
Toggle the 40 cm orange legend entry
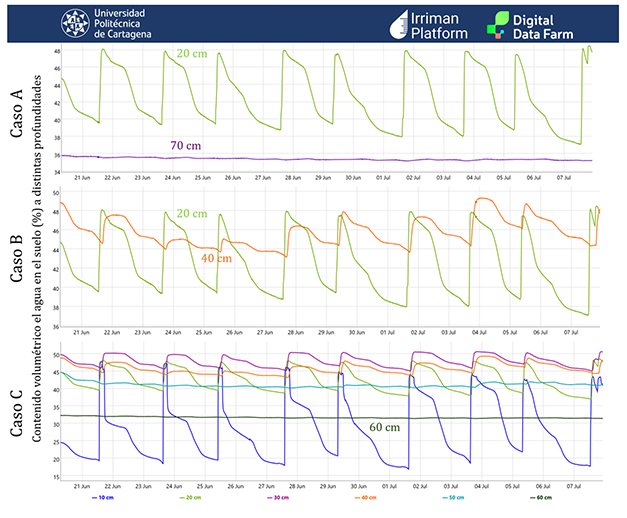pyautogui.click(x=364, y=497)
